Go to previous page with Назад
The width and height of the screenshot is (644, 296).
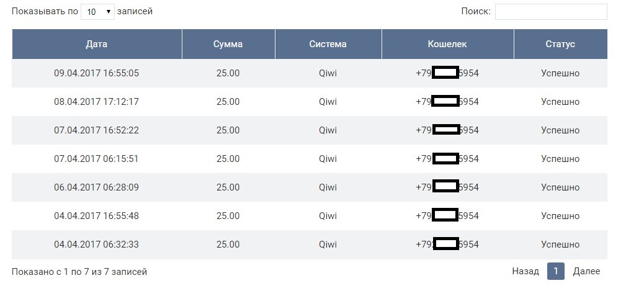click(525, 271)
